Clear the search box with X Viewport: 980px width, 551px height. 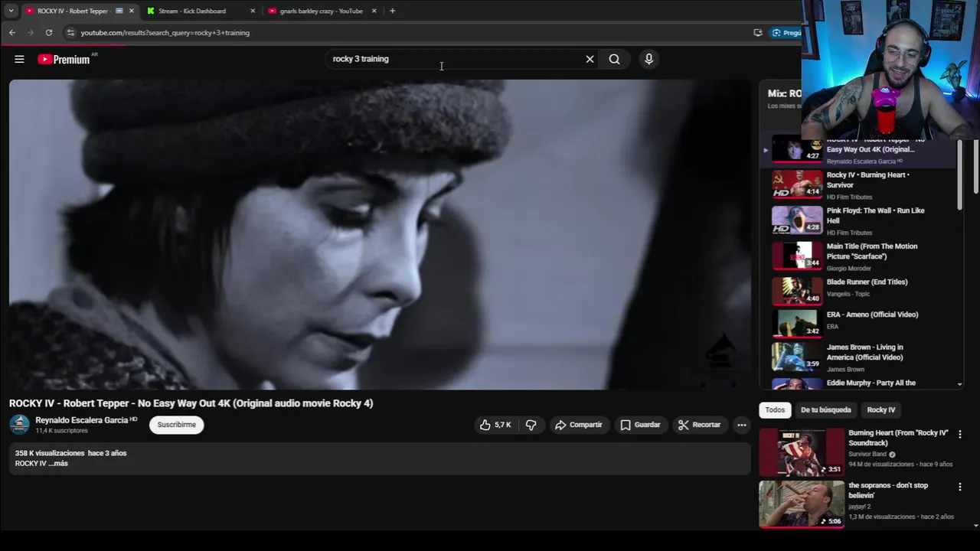(x=590, y=59)
